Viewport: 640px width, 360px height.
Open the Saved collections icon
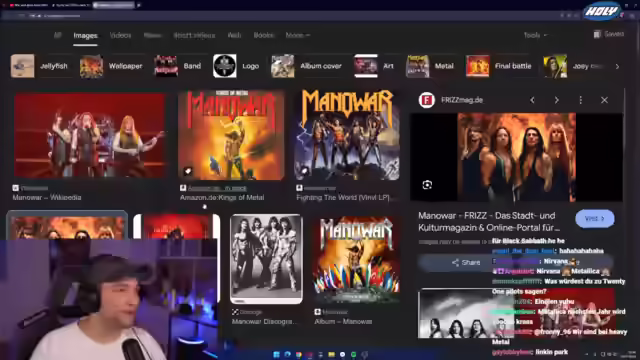click(x=597, y=34)
